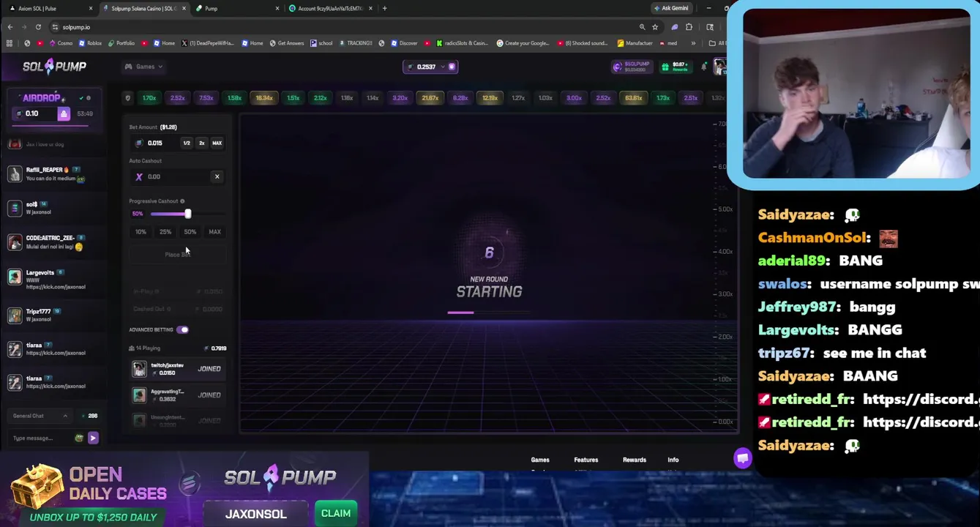Click the Progressive Cashout info icon
Viewport: 980px width, 527px height.
coord(182,201)
